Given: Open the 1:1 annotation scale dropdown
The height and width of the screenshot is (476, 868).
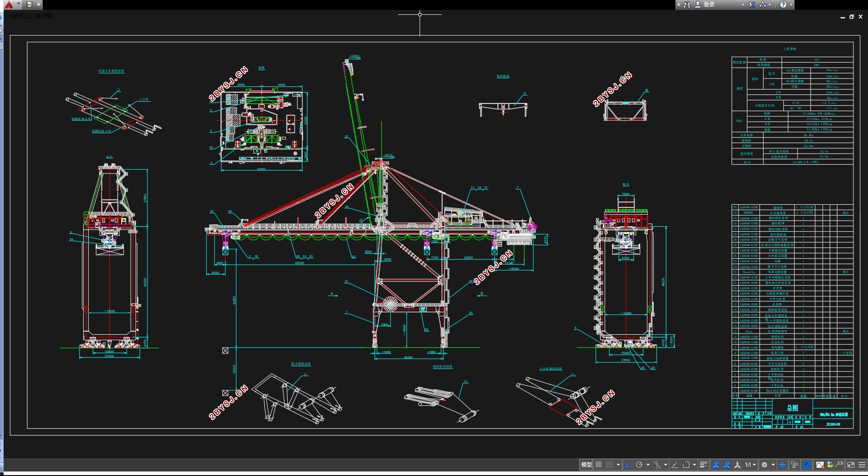Looking at the screenshot, I should tap(750, 465).
